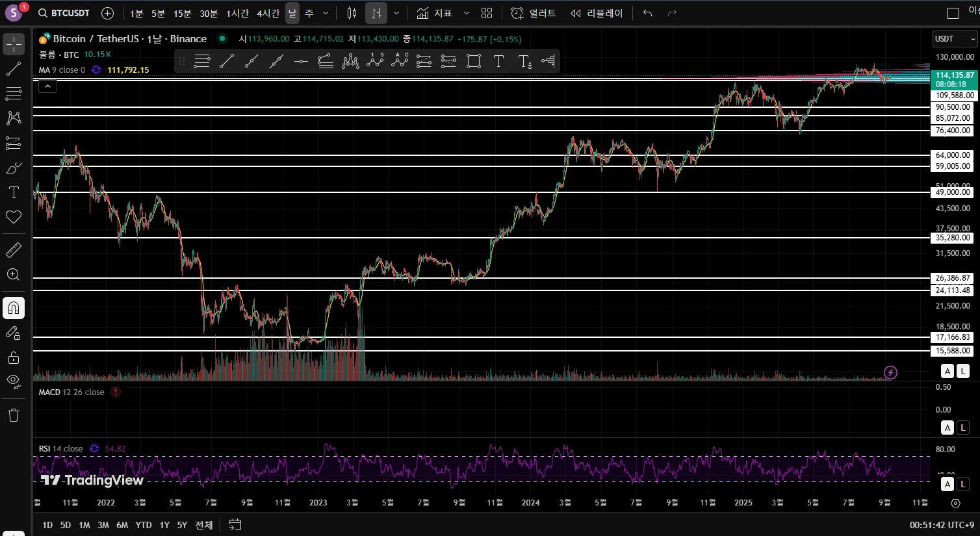Switch to the 4시간 timeframe
The image size is (980, 536).
[268, 13]
